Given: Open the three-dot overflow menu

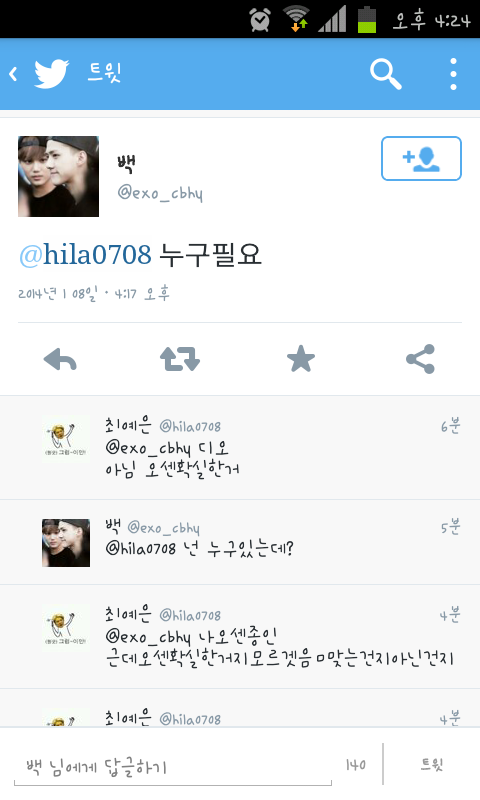Looking at the screenshot, I should tap(453, 74).
